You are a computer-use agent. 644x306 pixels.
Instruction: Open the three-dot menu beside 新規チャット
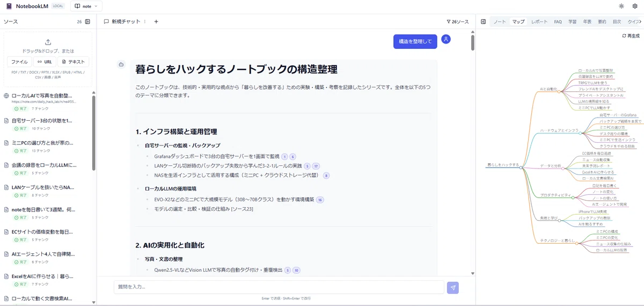pos(145,22)
